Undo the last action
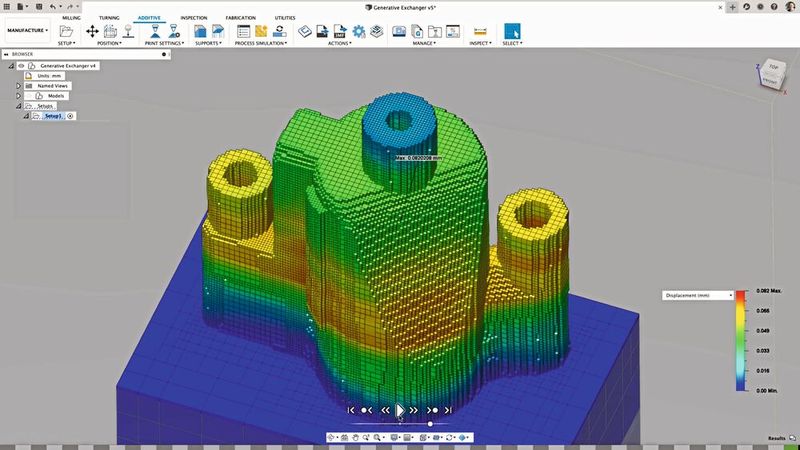Image resolution: width=800 pixels, height=450 pixels. 53,7
